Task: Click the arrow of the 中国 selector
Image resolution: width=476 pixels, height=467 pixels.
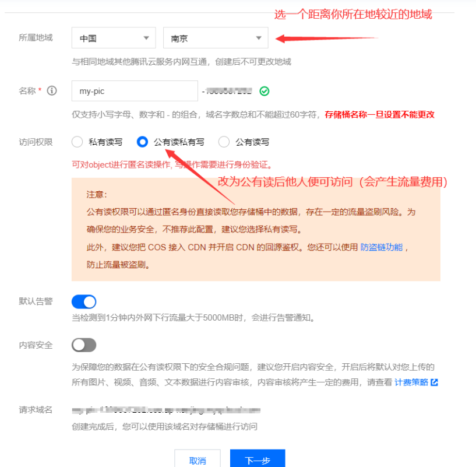Action: pos(146,38)
